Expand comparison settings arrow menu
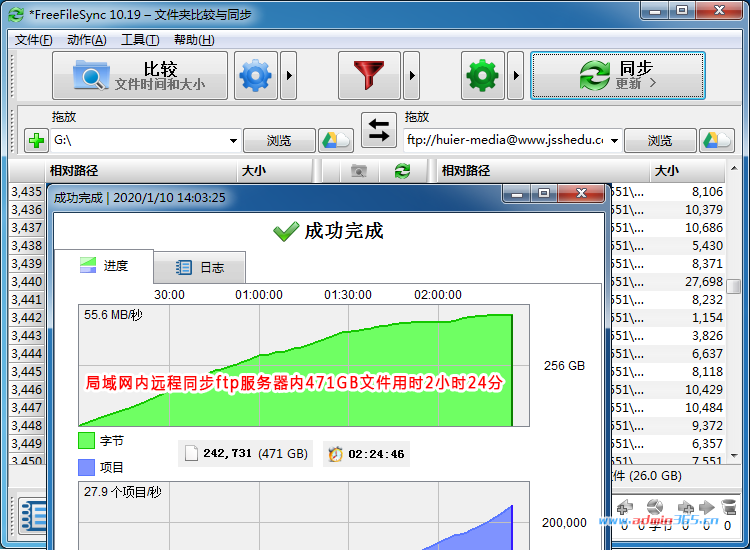 tap(288, 76)
